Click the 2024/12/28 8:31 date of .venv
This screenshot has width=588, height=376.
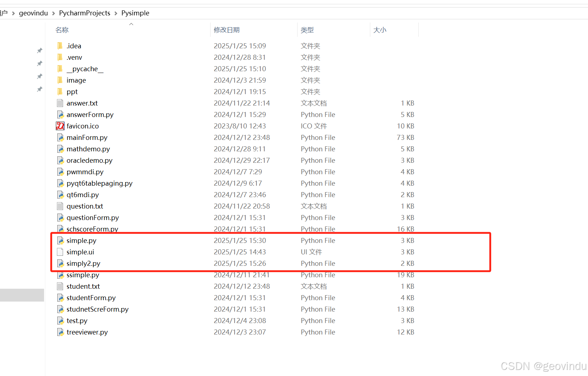(x=240, y=57)
